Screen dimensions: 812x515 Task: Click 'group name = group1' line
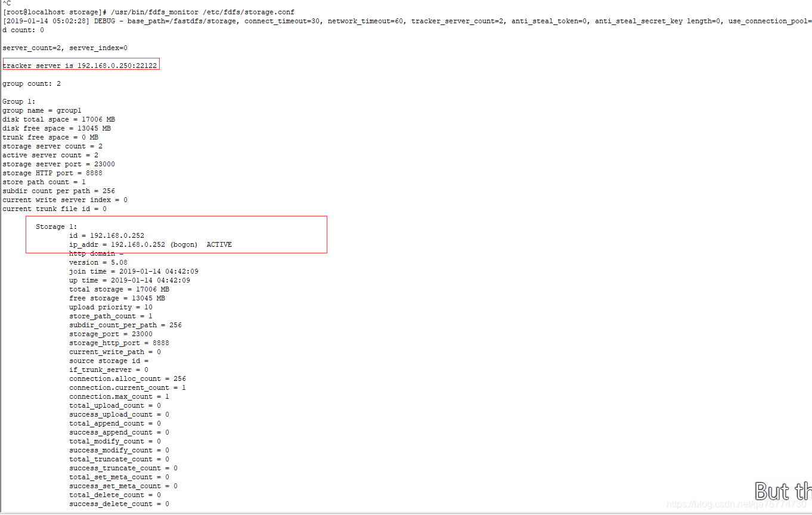(x=42, y=110)
